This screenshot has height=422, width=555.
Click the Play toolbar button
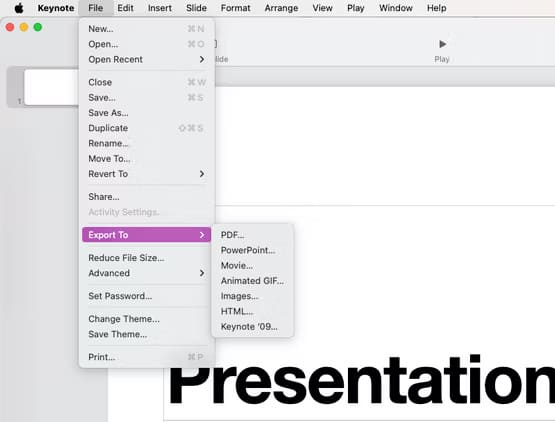coord(442,50)
